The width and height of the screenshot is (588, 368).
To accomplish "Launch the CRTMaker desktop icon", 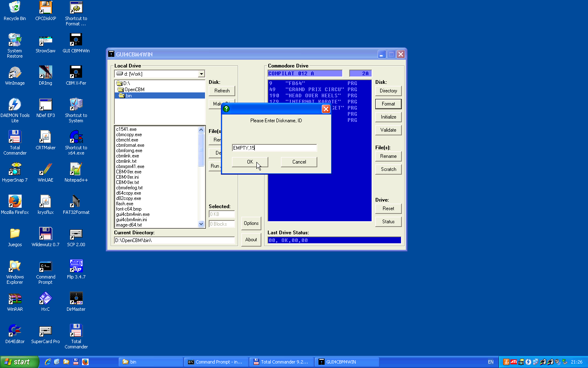I will 45,140.
